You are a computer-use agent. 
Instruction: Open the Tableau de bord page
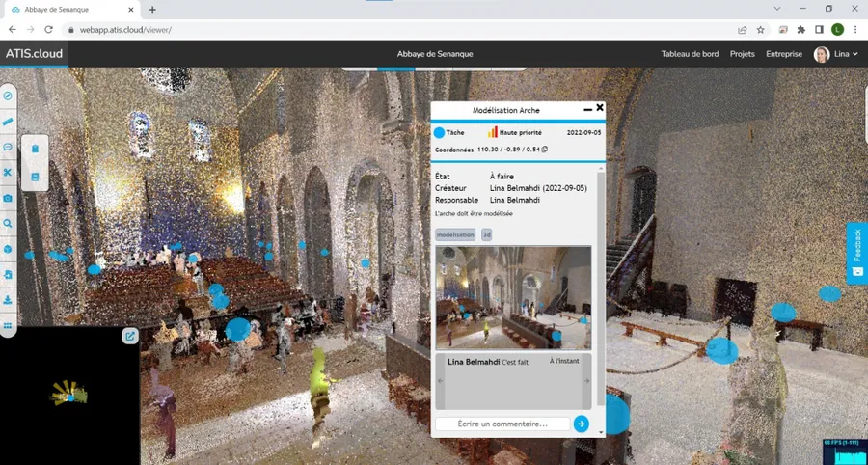pos(690,54)
